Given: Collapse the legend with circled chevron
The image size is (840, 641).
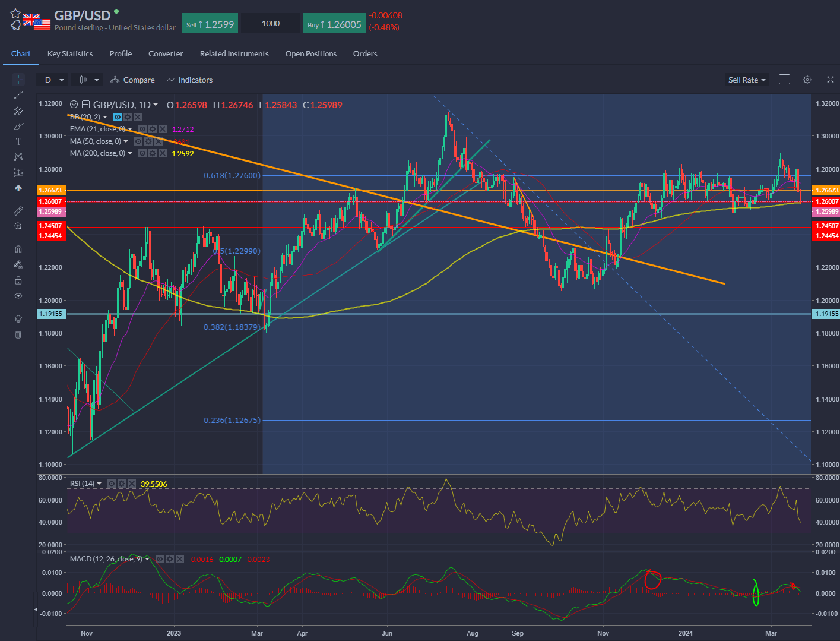Looking at the screenshot, I should coord(74,105).
